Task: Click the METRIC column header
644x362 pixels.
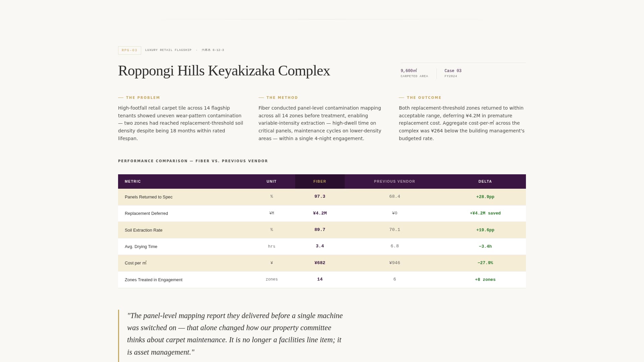Action: point(133,182)
